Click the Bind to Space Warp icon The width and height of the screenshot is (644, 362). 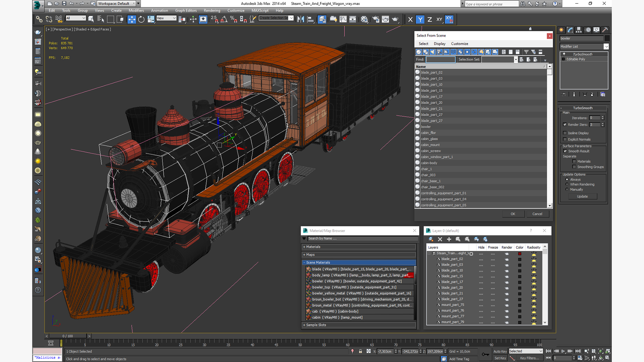59,19
